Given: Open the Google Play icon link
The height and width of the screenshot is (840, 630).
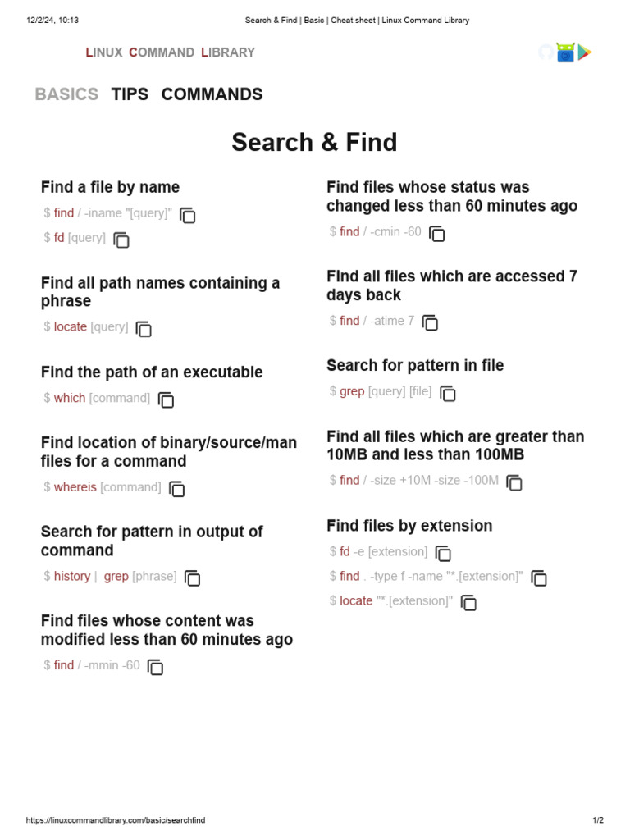Looking at the screenshot, I should pos(584,52).
